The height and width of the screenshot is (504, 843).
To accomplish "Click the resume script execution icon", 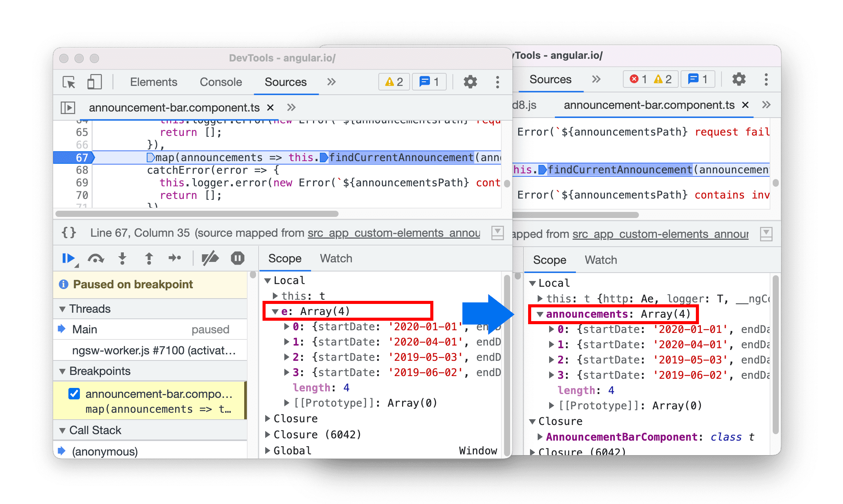I will click(71, 260).
